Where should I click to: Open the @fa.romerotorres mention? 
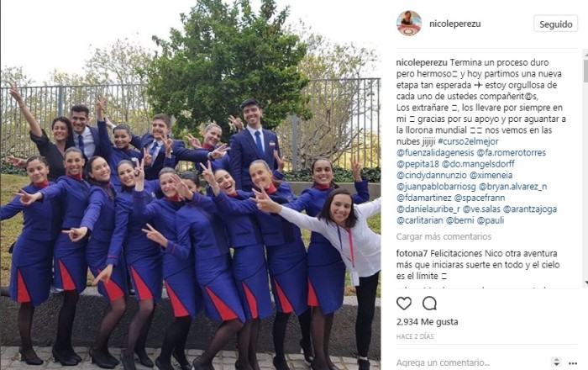(511, 153)
